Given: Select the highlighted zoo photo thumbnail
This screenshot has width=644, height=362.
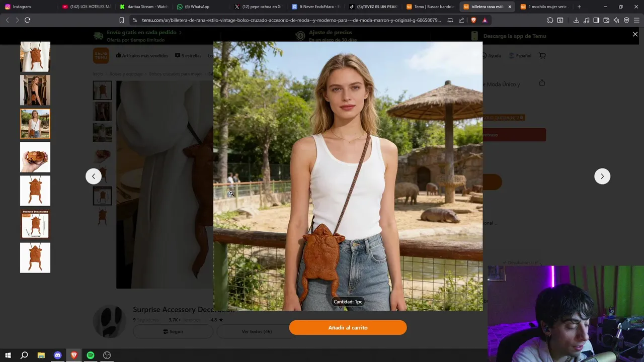Looking at the screenshot, I should tap(35, 124).
